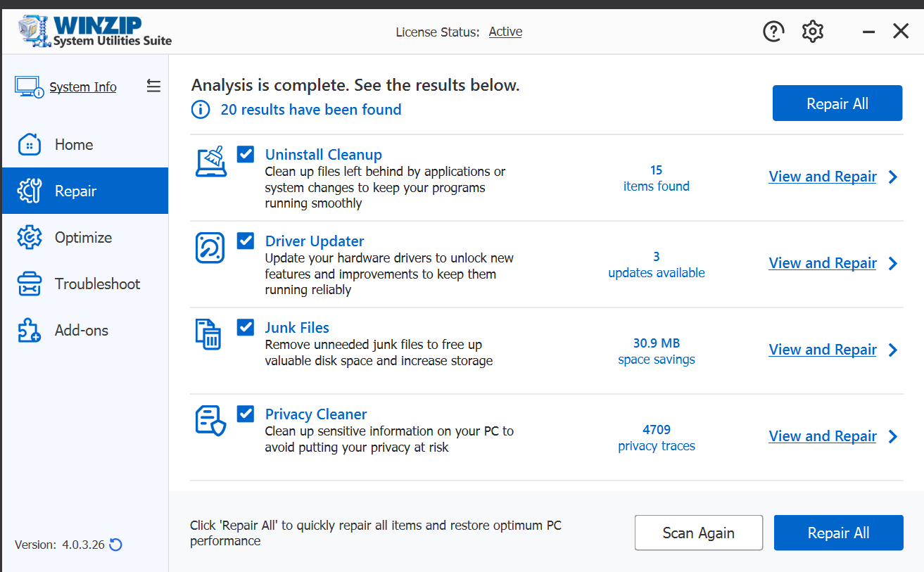Screen dimensions: 924x572
Task: Uncheck the Privacy Cleaner checkbox
Action: click(x=246, y=414)
